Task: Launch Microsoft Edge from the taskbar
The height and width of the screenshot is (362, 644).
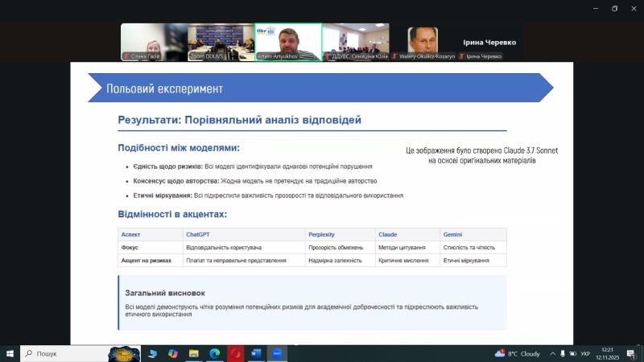Action: (215, 353)
